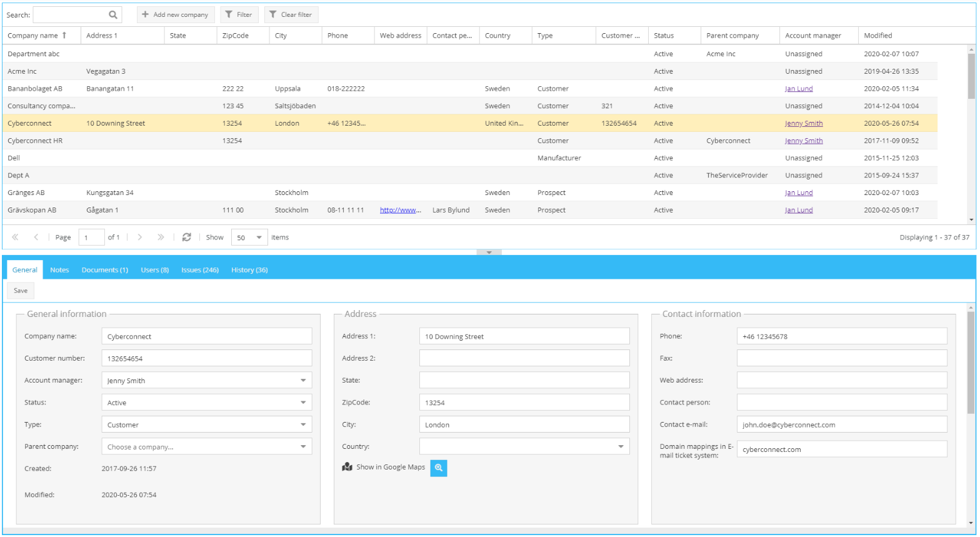The width and height of the screenshot is (980, 537).
Task: Click the State input field
Action: (524, 380)
